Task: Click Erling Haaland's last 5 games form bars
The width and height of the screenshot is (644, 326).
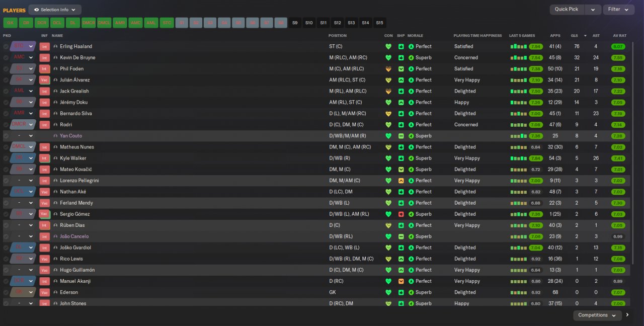Action: pyautogui.click(x=518, y=46)
